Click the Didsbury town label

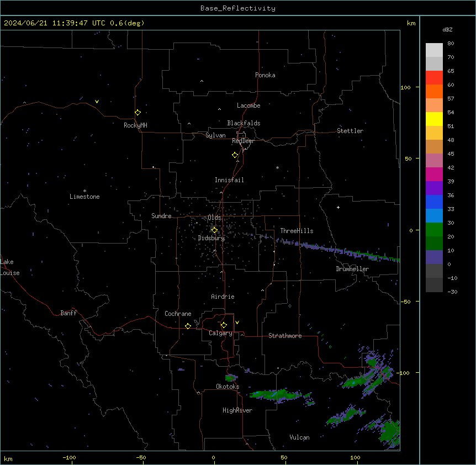[211, 238]
